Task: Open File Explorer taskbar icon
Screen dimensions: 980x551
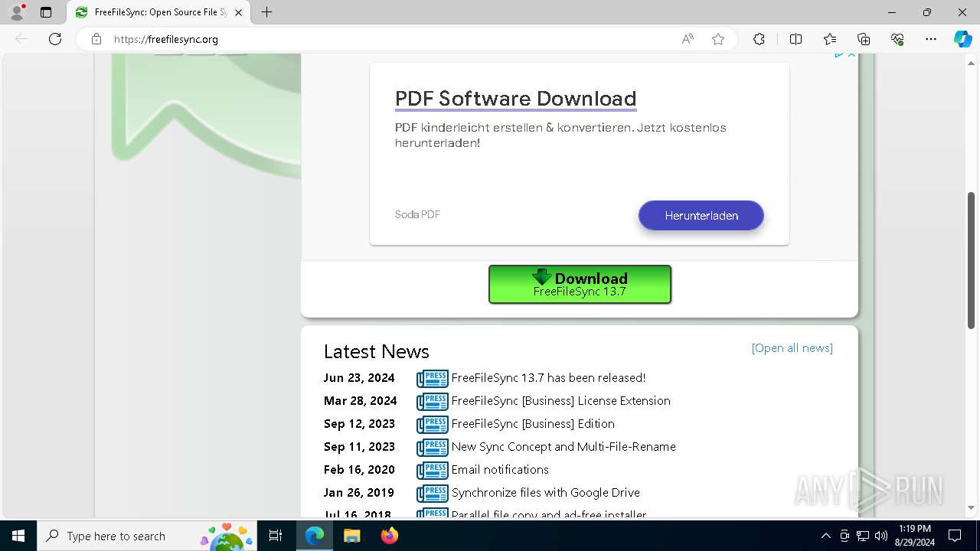Action: [x=351, y=536]
